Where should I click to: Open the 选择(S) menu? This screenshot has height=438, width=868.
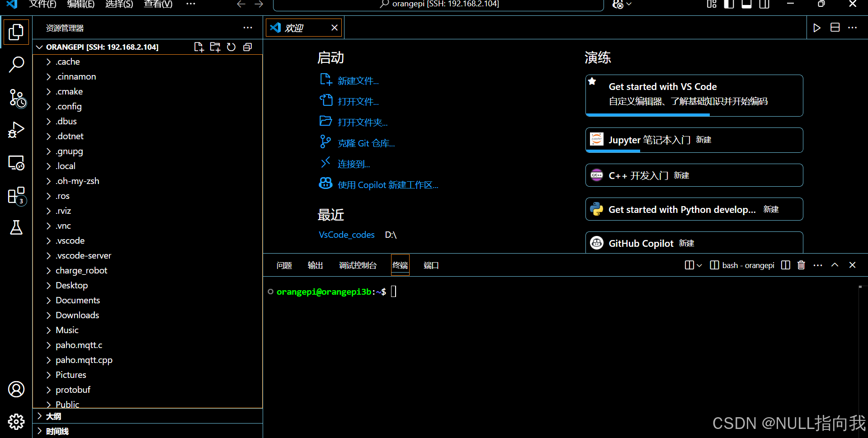[x=119, y=4]
